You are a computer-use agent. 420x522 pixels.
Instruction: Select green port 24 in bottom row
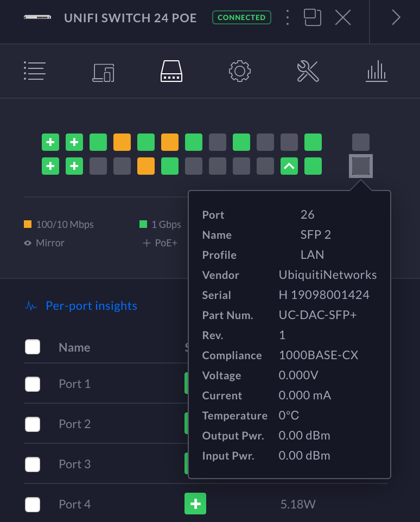(313, 166)
